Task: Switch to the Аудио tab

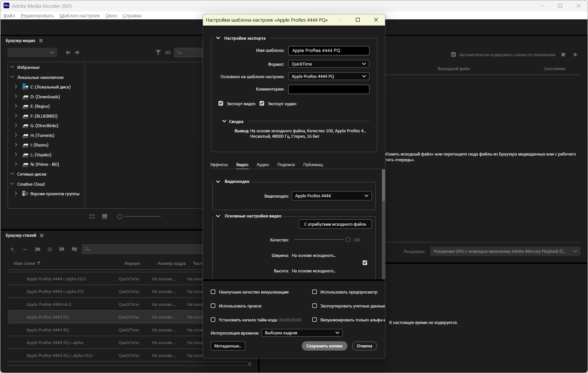Action: tap(263, 165)
